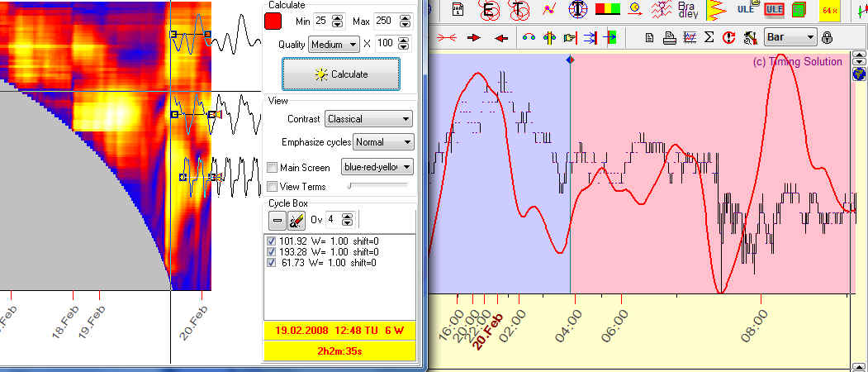Click the broom clear icon in Cycle Box
This screenshot has width=868, height=372.
click(x=296, y=220)
